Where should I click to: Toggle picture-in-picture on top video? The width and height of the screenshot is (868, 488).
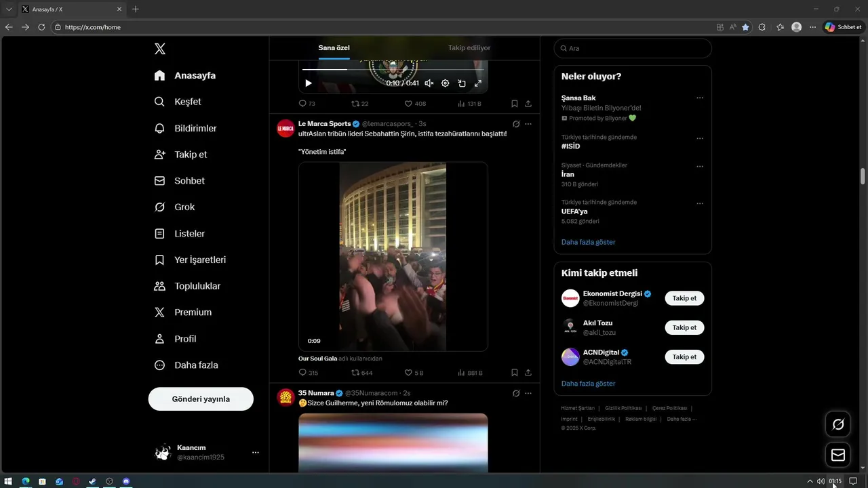(462, 83)
